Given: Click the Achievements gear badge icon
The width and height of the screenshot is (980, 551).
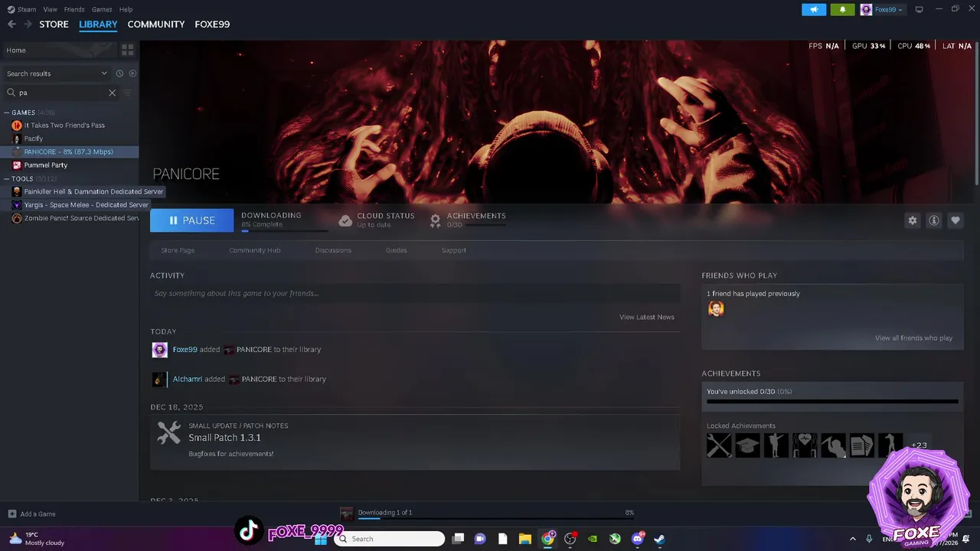Looking at the screenshot, I should (435, 220).
